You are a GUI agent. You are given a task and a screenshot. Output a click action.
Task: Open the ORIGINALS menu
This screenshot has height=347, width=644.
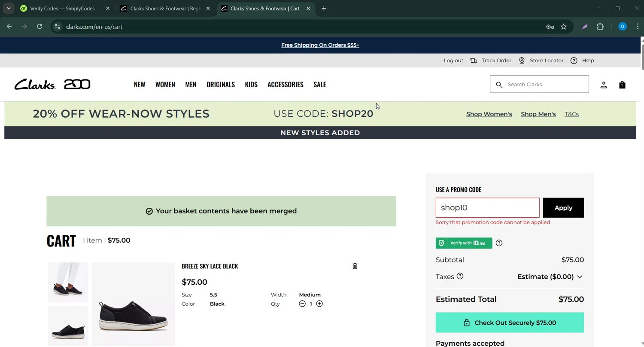coord(221,85)
